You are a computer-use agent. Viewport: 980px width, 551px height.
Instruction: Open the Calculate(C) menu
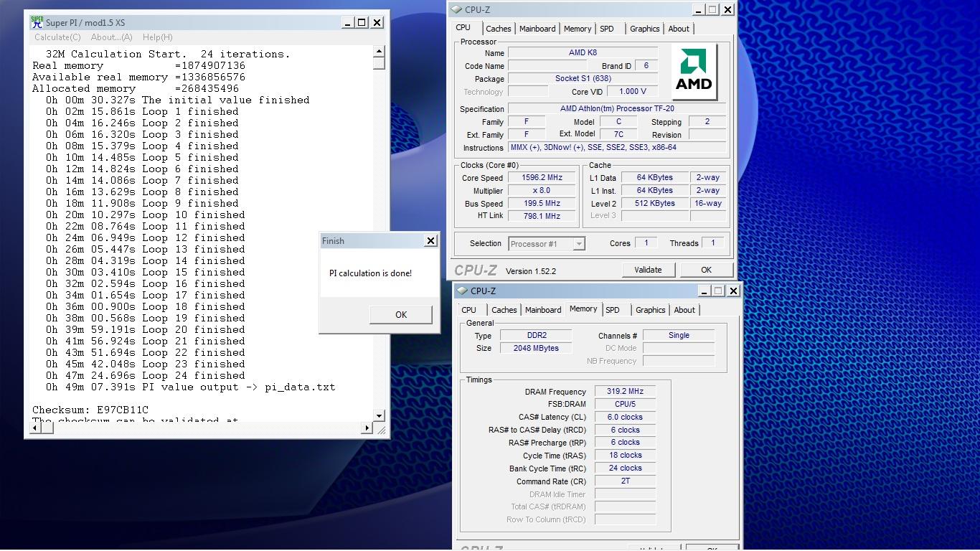click(x=57, y=37)
